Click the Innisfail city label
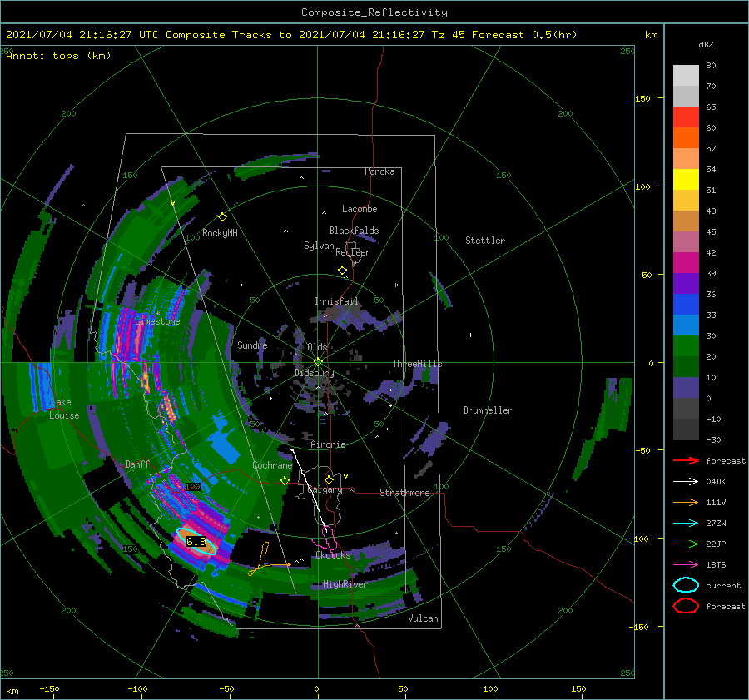 pyautogui.click(x=336, y=301)
